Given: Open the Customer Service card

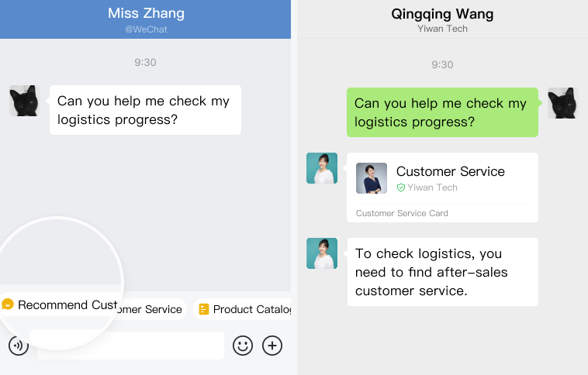Looking at the screenshot, I should 442,187.
